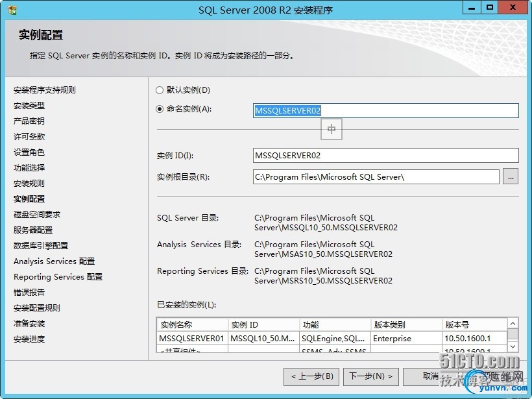The image size is (532, 399).
Task: Select 准备安装 step in sidebar
Action: tap(29, 324)
